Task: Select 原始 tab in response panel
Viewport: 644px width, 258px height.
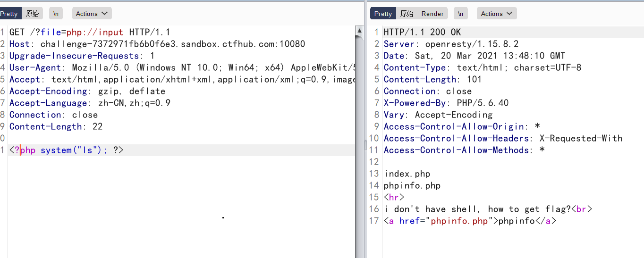Action: coord(407,14)
